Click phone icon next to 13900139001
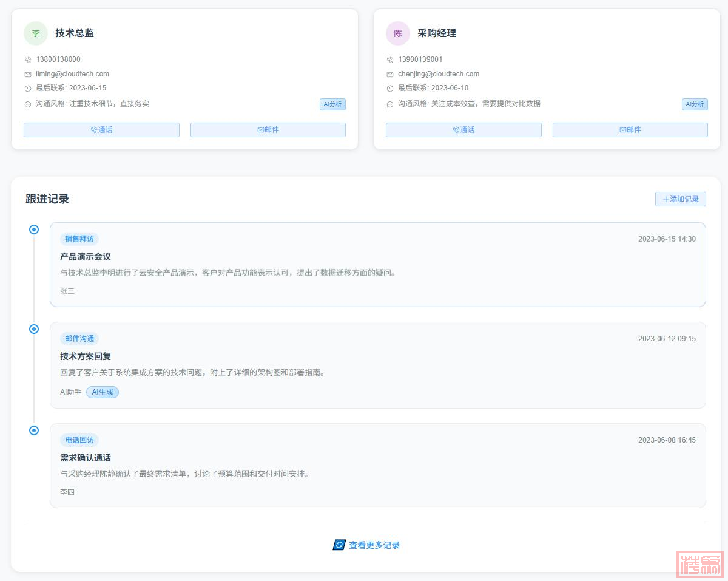 pyautogui.click(x=390, y=60)
